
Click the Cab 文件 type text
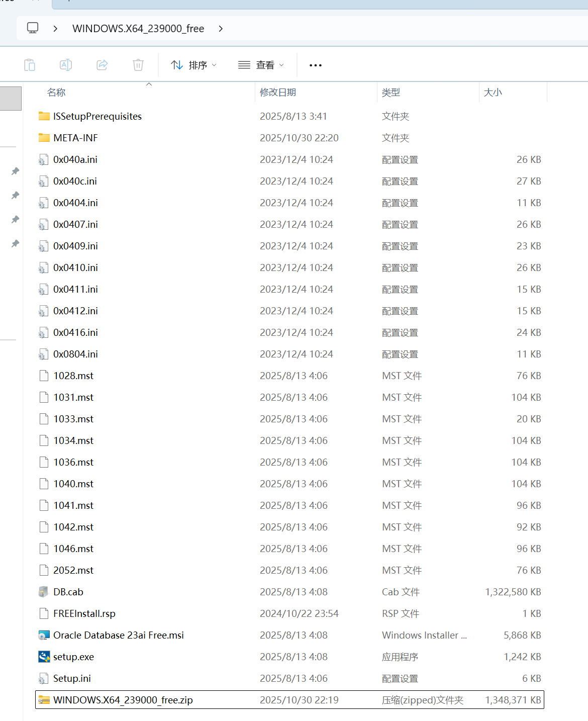point(401,592)
